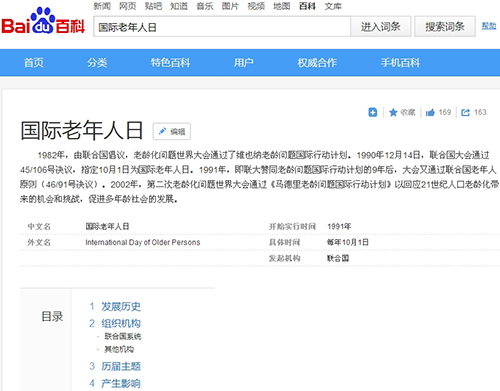
Task: Open the 新闻 top link
Action: tap(102, 6)
